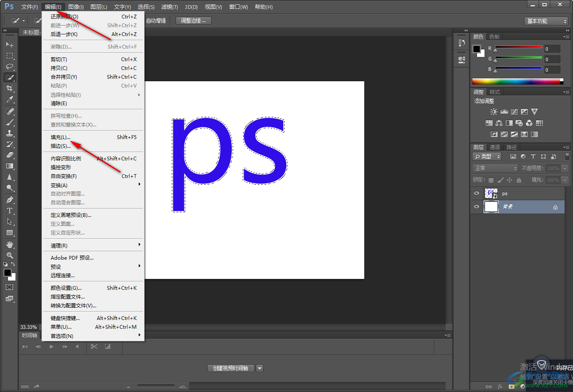
Task: Toggle filter for pixel layers
Action: (x=513, y=156)
